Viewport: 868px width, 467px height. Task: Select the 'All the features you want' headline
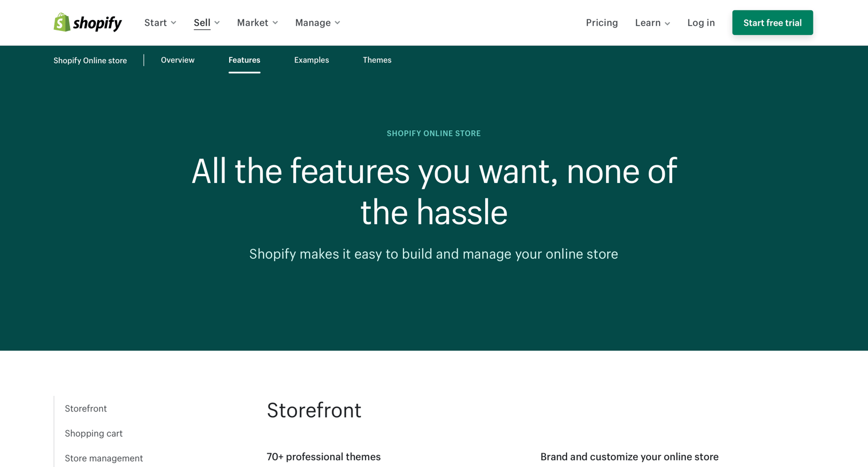pyautogui.click(x=433, y=192)
